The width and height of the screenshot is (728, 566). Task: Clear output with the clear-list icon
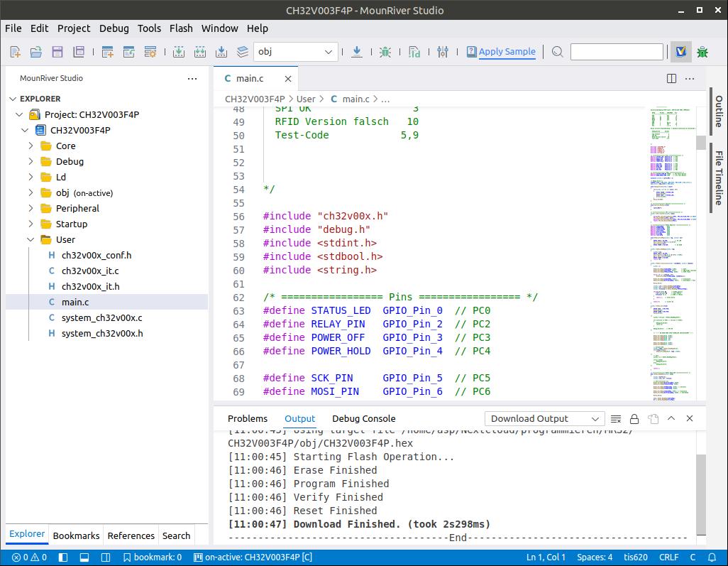(x=616, y=419)
